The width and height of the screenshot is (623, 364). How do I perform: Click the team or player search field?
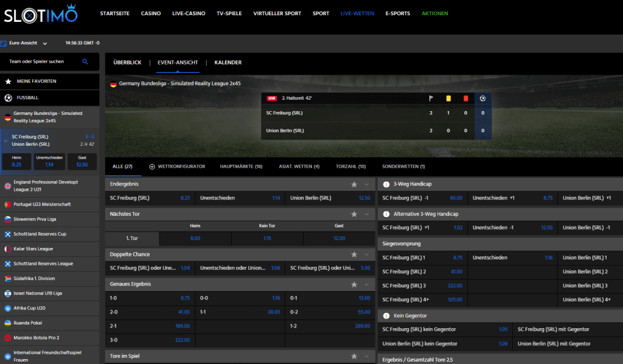tap(49, 61)
